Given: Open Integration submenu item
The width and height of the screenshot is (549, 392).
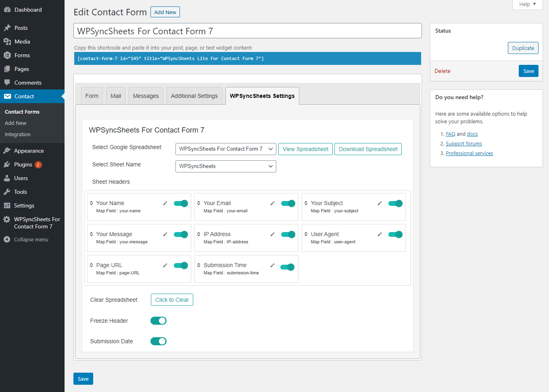Looking at the screenshot, I should tap(18, 134).
